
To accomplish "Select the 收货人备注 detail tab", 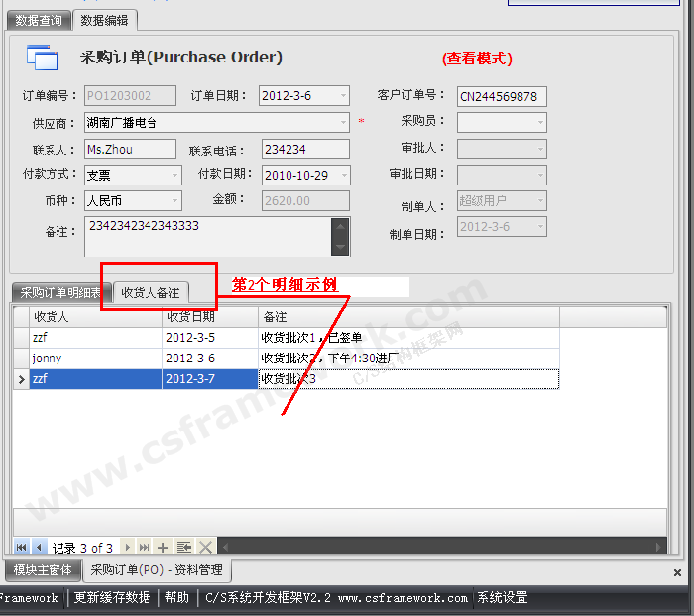I will point(151,293).
